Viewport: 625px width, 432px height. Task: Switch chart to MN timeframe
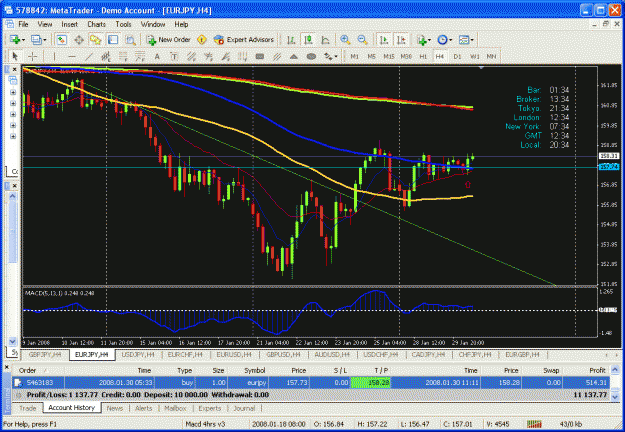(491, 57)
